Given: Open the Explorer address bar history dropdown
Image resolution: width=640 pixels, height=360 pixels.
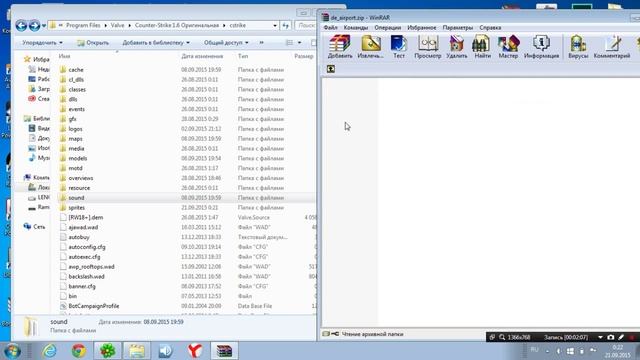Looking at the screenshot, I should coord(275,25).
